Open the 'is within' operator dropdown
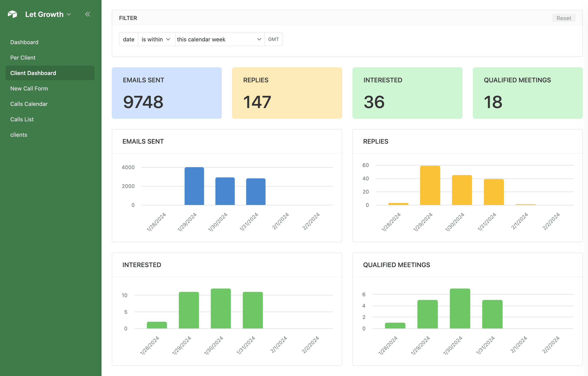The height and width of the screenshot is (376, 588). click(x=156, y=39)
